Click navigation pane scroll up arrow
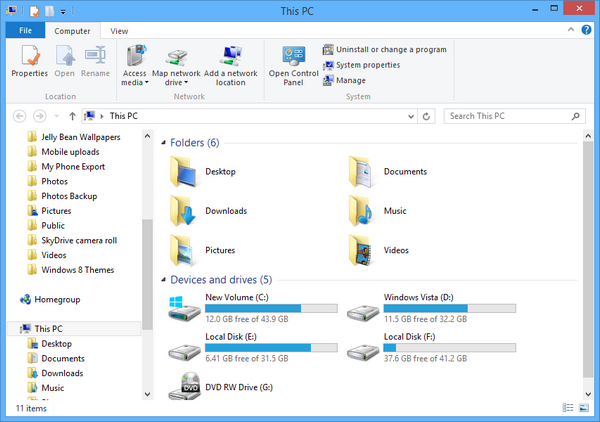The image size is (600, 422). tap(147, 136)
